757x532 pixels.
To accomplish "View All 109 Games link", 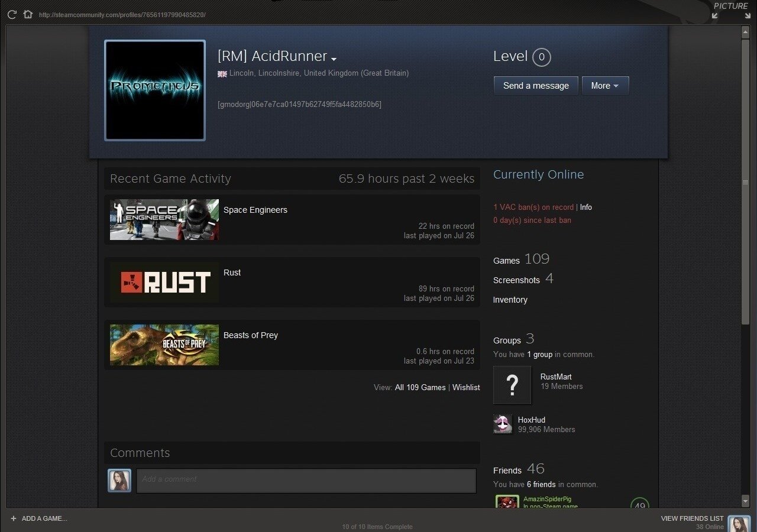I will tap(420, 387).
